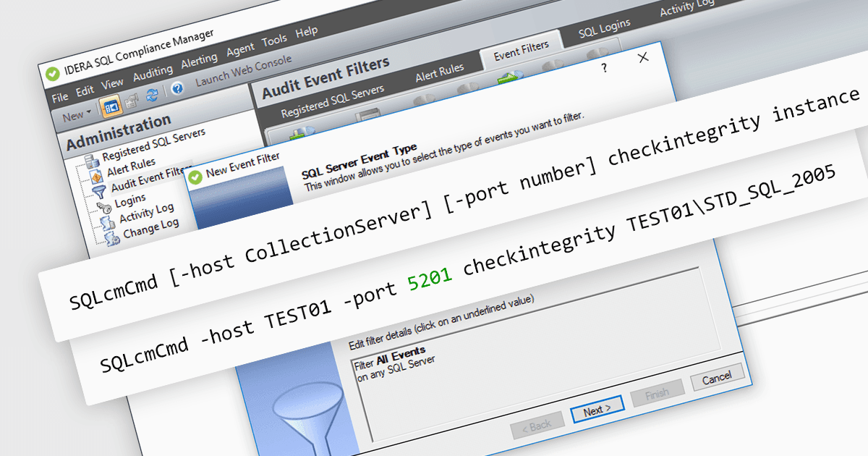Click the Audit Event Filters pane heading
The width and height of the screenshot is (868, 456).
(325, 77)
